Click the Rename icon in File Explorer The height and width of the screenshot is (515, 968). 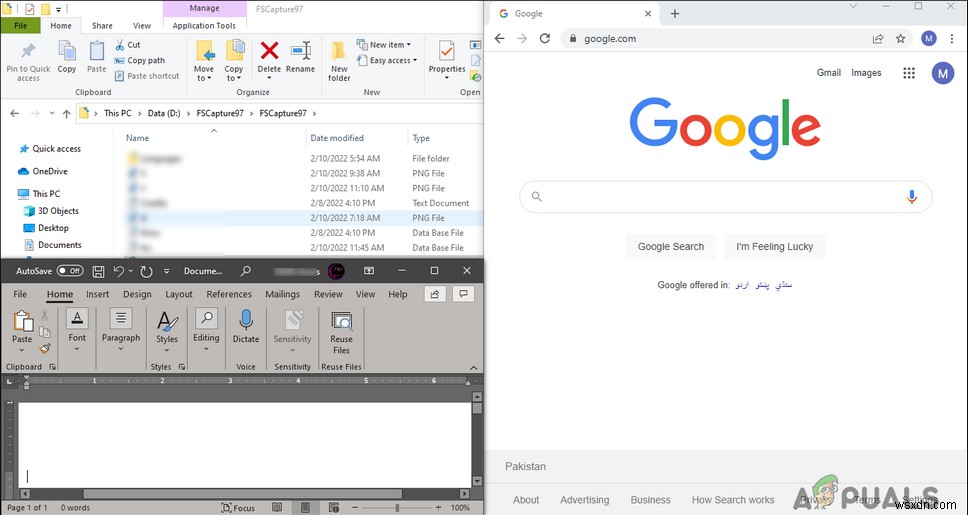coord(301,57)
